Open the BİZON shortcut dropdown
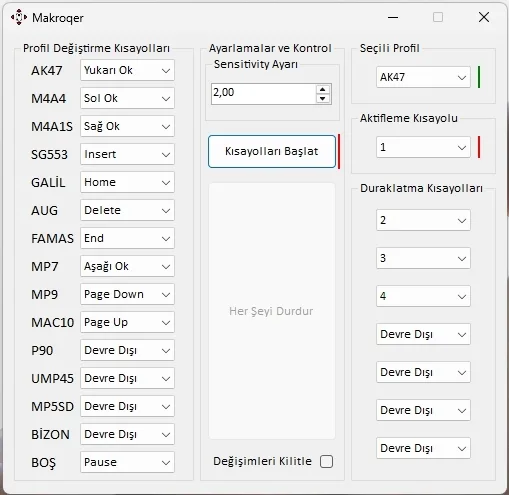 (127, 434)
